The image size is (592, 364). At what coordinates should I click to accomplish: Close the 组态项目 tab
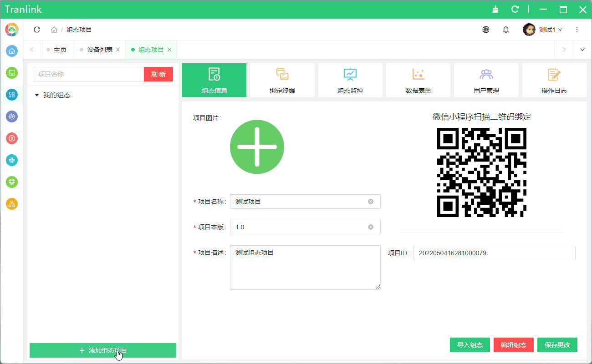[169, 50]
